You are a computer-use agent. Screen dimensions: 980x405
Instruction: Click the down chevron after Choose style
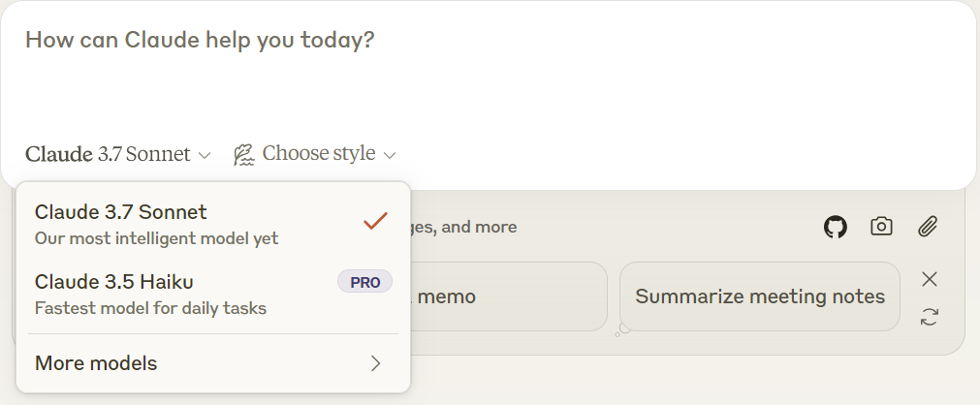tap(390, 155)
